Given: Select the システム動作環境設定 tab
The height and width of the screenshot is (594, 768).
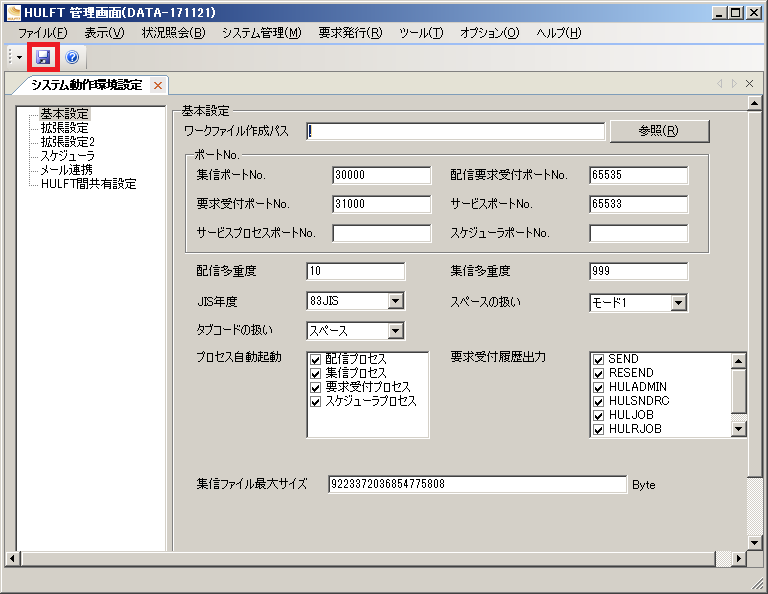Looking at the screenshot, I should tap(86, 85).
